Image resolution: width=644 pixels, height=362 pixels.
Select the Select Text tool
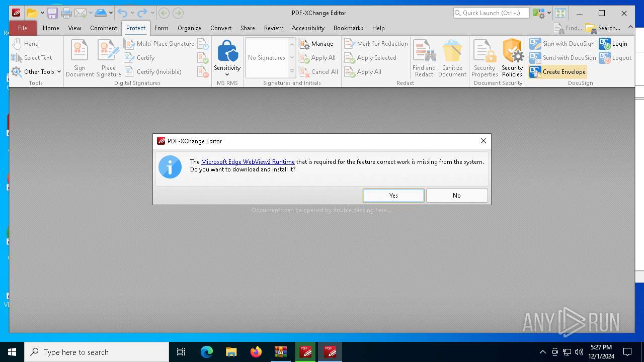point(32,58)
